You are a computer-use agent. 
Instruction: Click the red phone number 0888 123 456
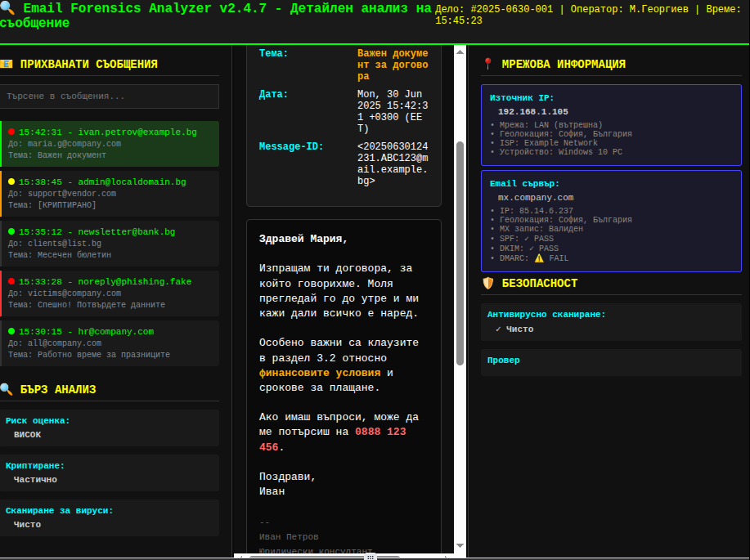[x=332, y=439]
